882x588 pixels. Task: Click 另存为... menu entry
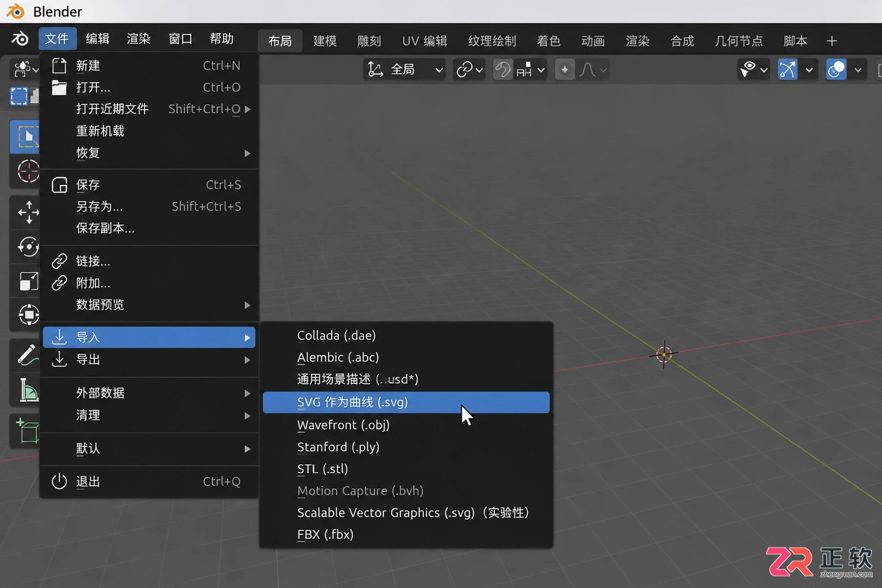pos(149,206)
